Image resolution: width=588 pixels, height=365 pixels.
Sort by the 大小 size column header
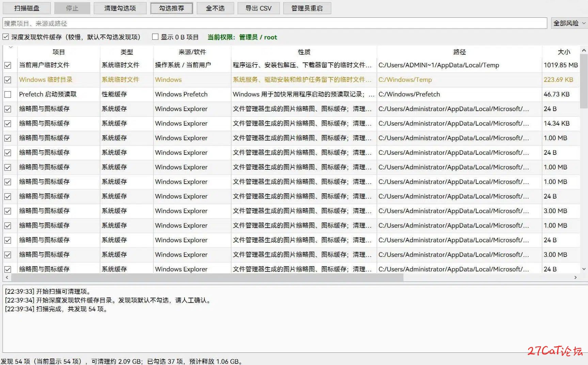coord(563,52)
